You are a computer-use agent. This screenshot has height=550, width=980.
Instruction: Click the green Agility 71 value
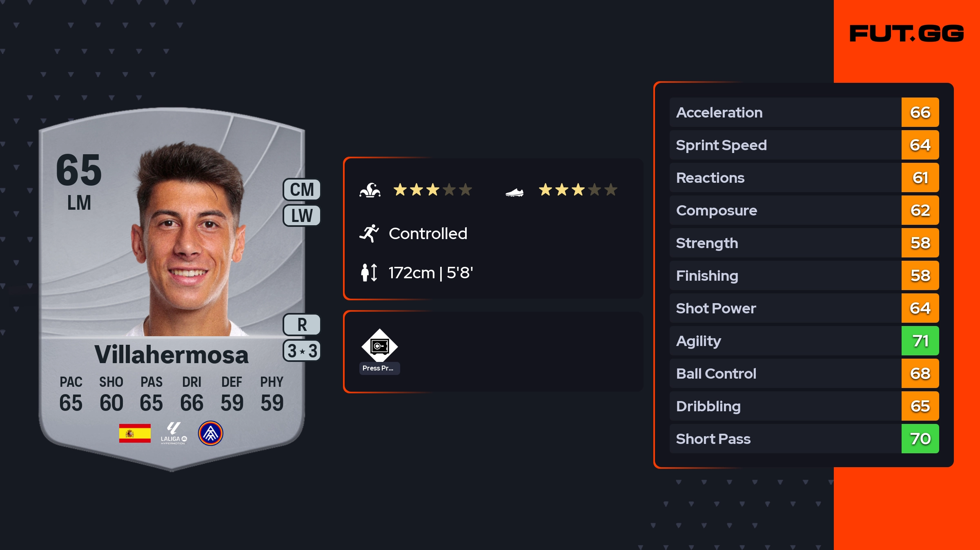click(x=920, y=341)
